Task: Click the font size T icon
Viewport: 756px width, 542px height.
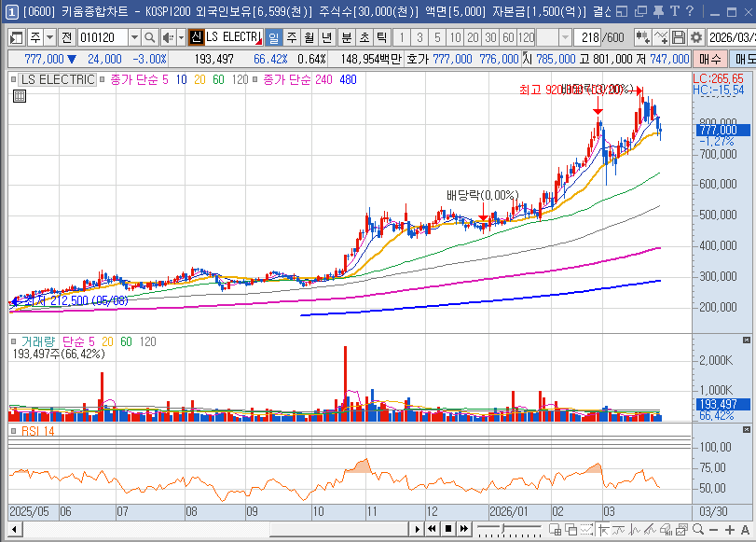Action: click(675, 11)
